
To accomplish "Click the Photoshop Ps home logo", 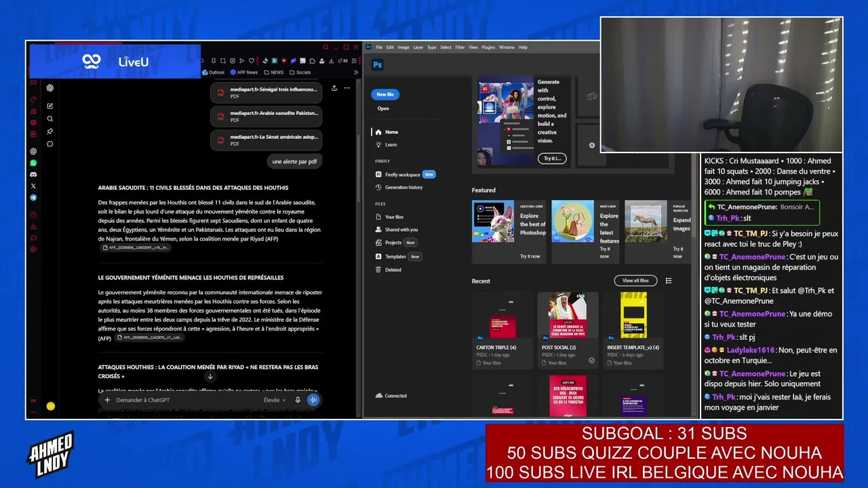I will click(379, 65).
